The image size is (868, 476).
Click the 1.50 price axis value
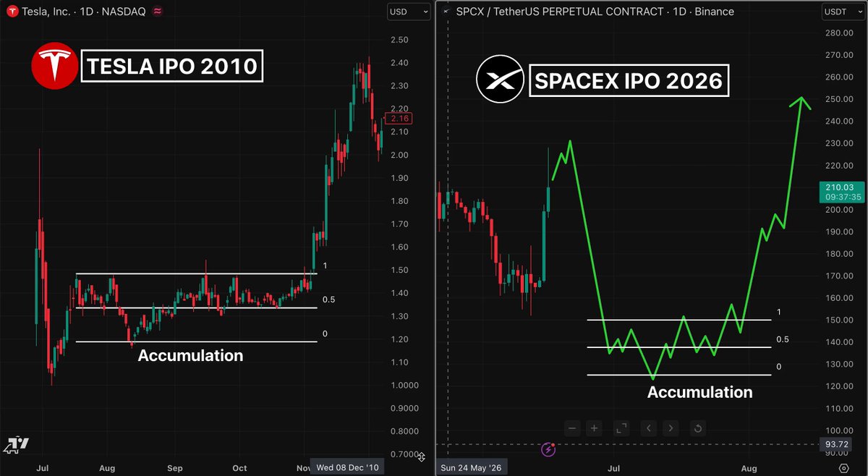[x=399, y=271]
